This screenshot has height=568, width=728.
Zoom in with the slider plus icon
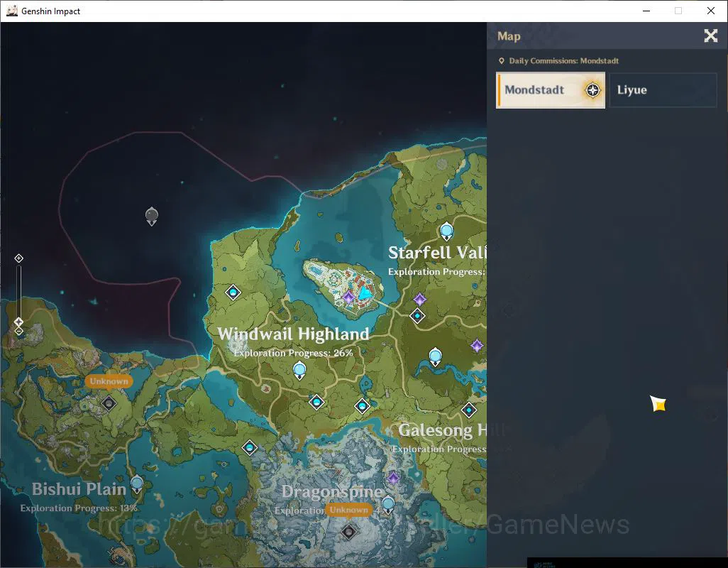tap(18, 258)
